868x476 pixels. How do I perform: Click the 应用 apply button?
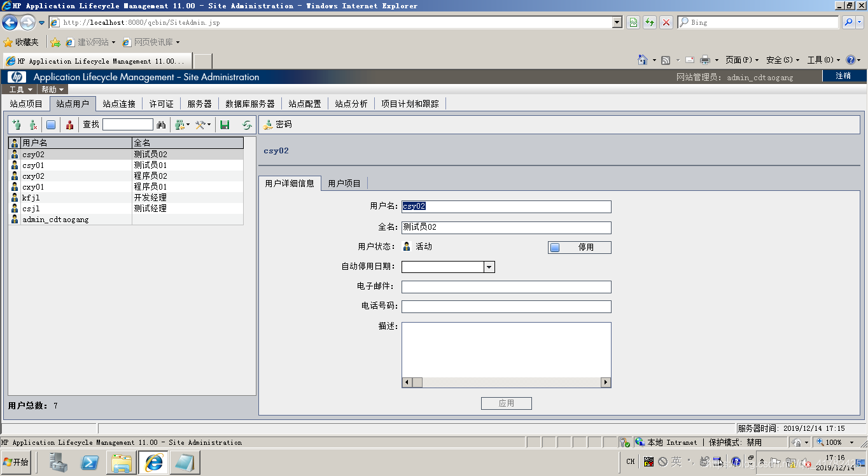click(x=507, y=403)
